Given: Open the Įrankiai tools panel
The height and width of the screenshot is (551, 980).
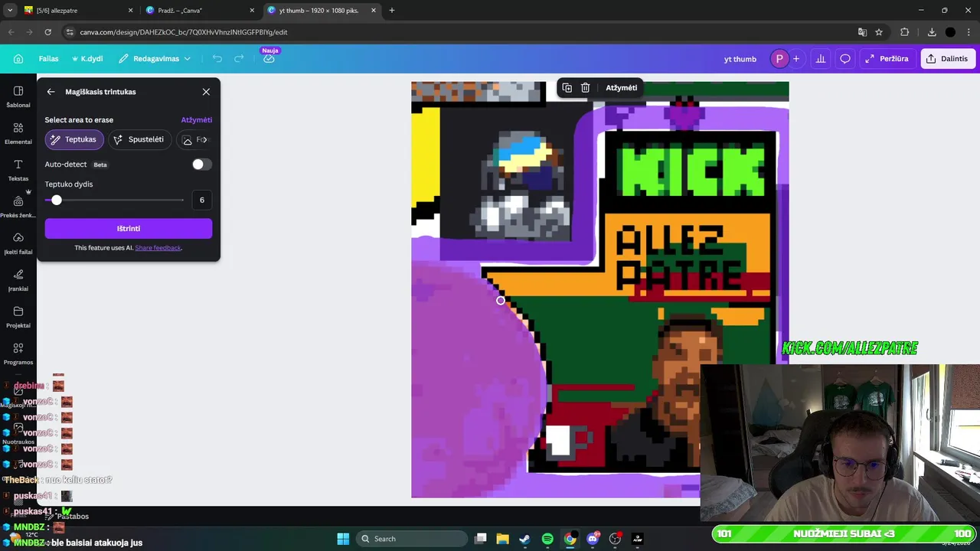Looking at the screenshot, I should coord(18,280).
